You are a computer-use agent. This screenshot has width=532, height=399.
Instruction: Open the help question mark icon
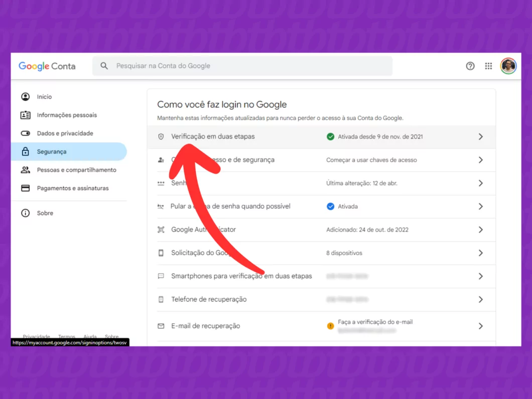[x=470, y=66]
